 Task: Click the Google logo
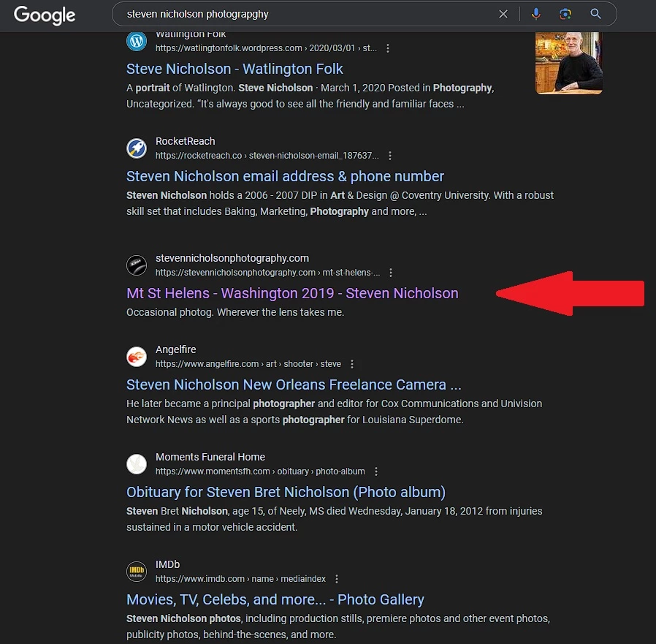(45, 15)
